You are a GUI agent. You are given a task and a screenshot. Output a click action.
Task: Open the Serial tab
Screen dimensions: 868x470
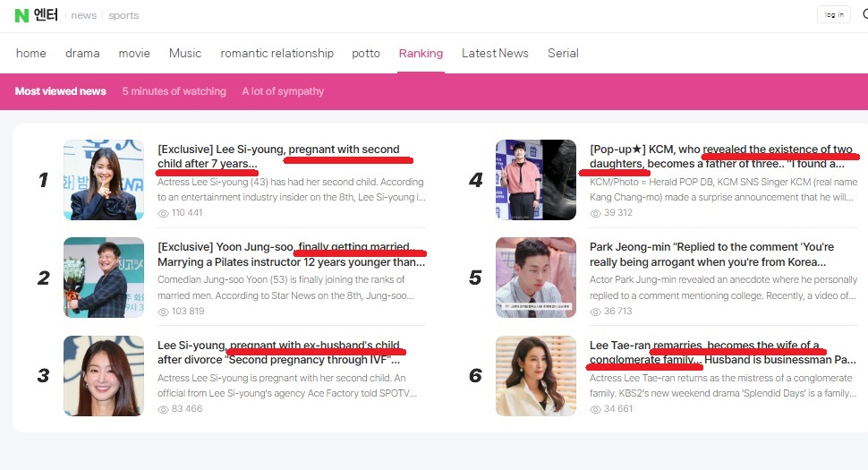coord(563,53)
